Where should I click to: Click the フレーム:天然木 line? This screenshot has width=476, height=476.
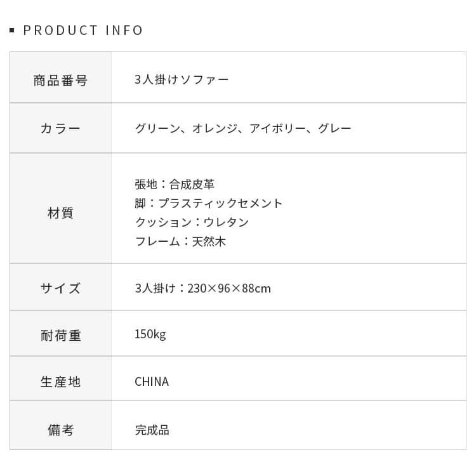click(180, 242)
